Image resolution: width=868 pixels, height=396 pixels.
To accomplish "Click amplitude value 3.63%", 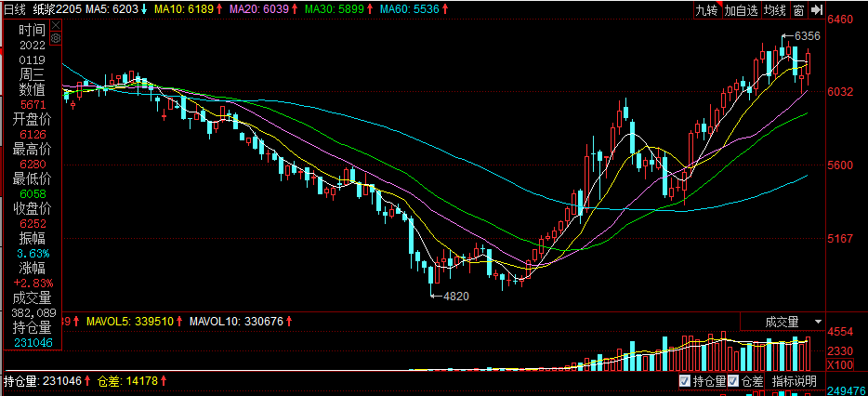I will [33, 254].
